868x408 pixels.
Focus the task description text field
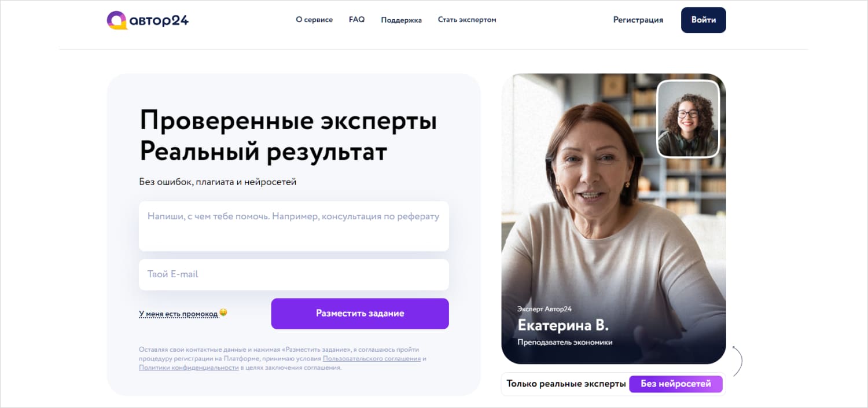(294, 226)
